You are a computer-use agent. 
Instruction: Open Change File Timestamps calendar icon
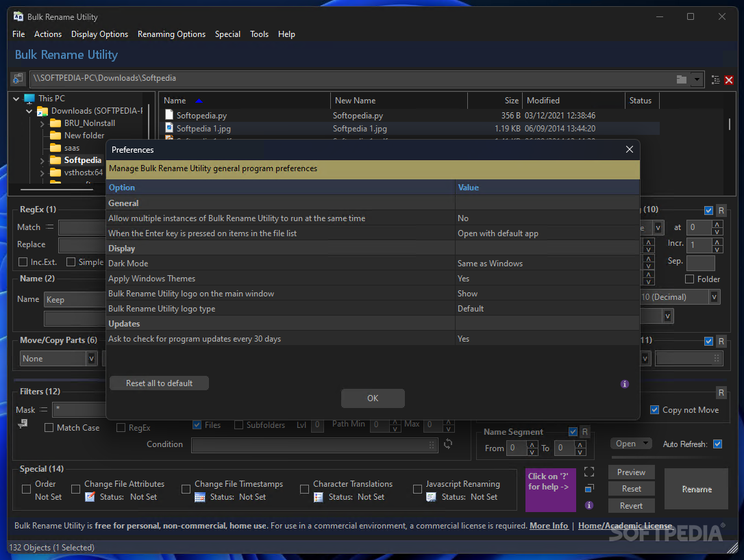pyautogui.click(x=200, y=497)
